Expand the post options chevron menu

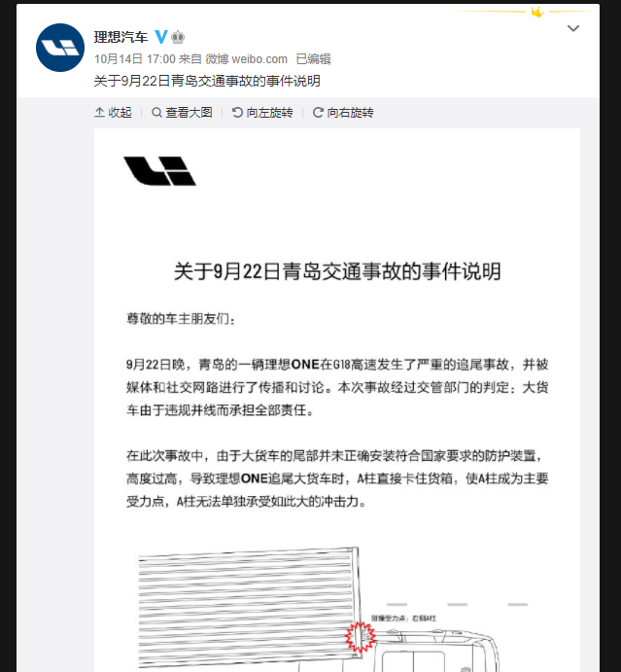[573, 28]
